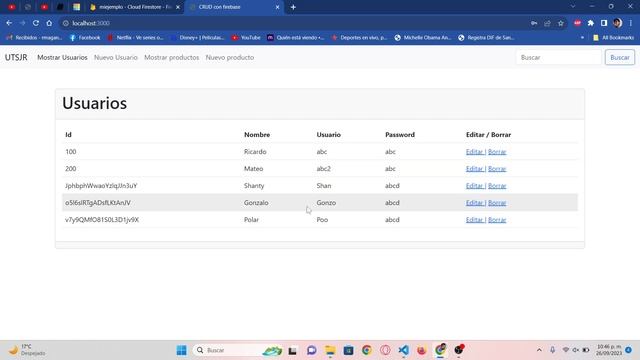Click Borrar for user Mateo
This screenshot has height=360, width=640.
pos(497,169)
